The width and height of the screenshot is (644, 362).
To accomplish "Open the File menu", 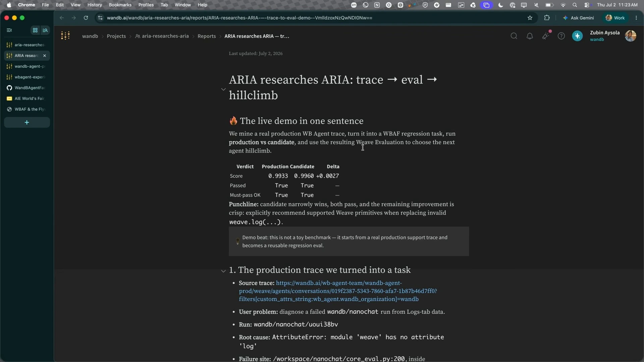I will (x=45, y=5).
